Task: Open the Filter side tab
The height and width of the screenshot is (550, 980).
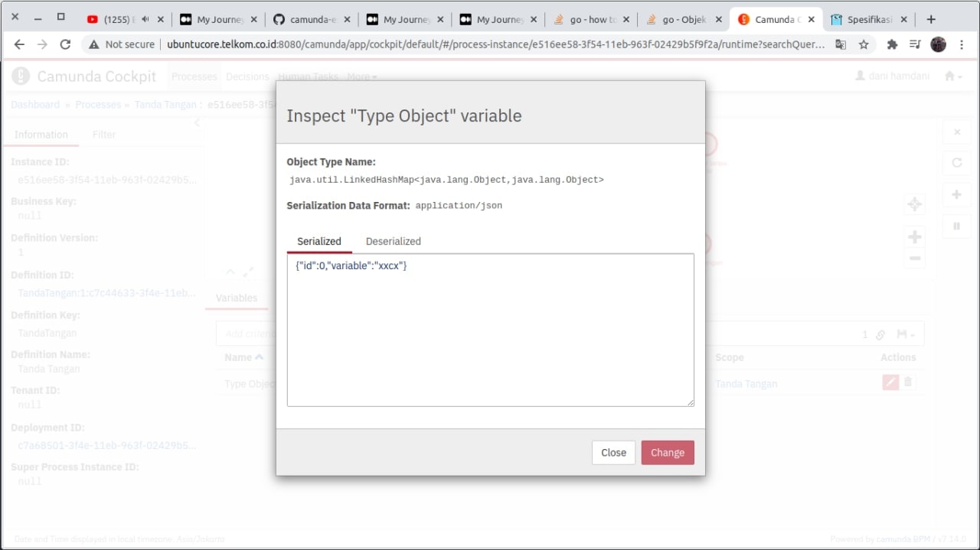Action: tap(104, 135)
